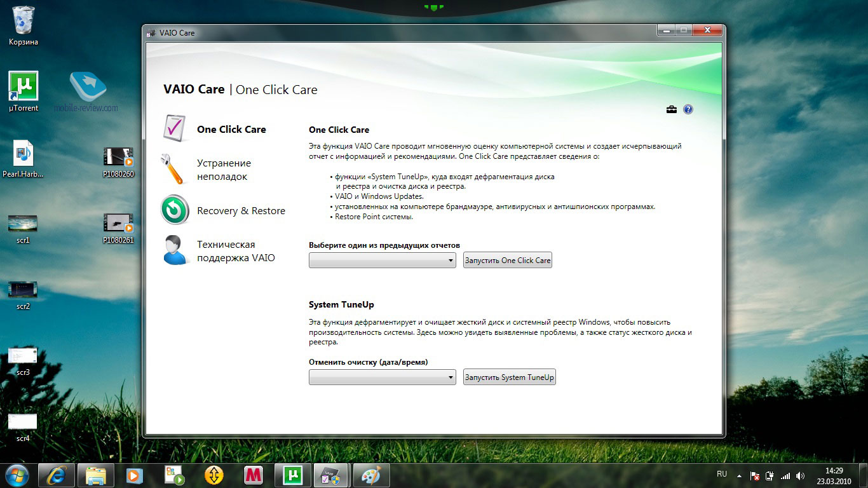Screen dimensions: 868x488
Task: Open the Action Center flag tray icon
Action: pyautogui.click(x=755, y=475)
